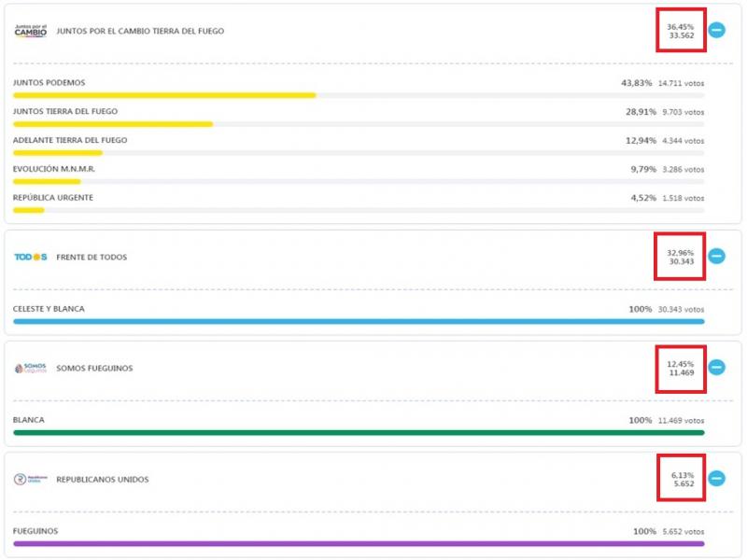The height and width of the screenshot is (560, 747).
Task: Click the '100%' value for the Fueguinos list
Action: coord(644,531)
